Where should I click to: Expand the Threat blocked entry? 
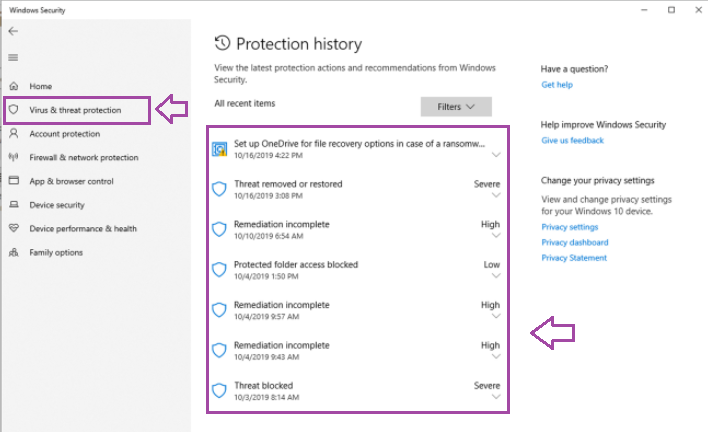(496, 397)
